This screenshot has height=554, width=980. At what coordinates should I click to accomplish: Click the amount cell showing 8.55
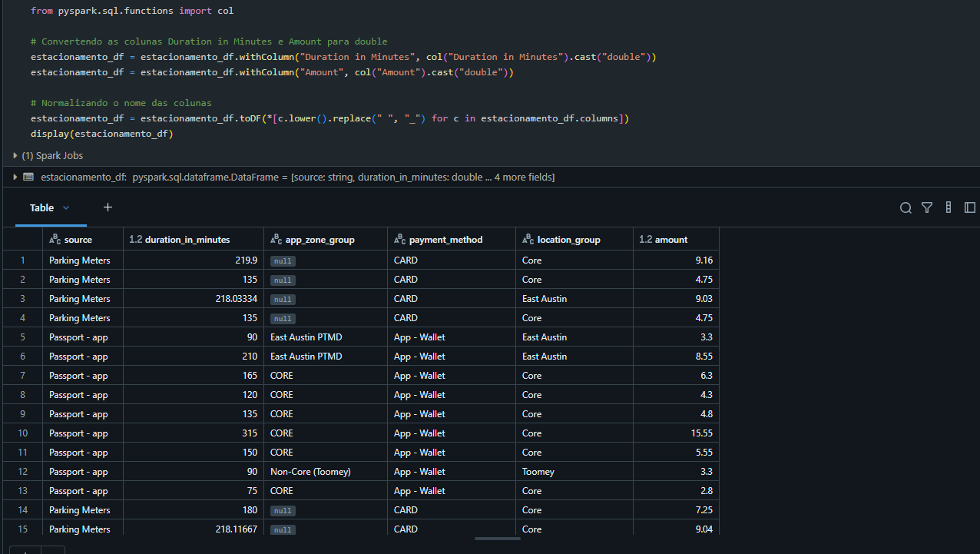pos(676,357)
